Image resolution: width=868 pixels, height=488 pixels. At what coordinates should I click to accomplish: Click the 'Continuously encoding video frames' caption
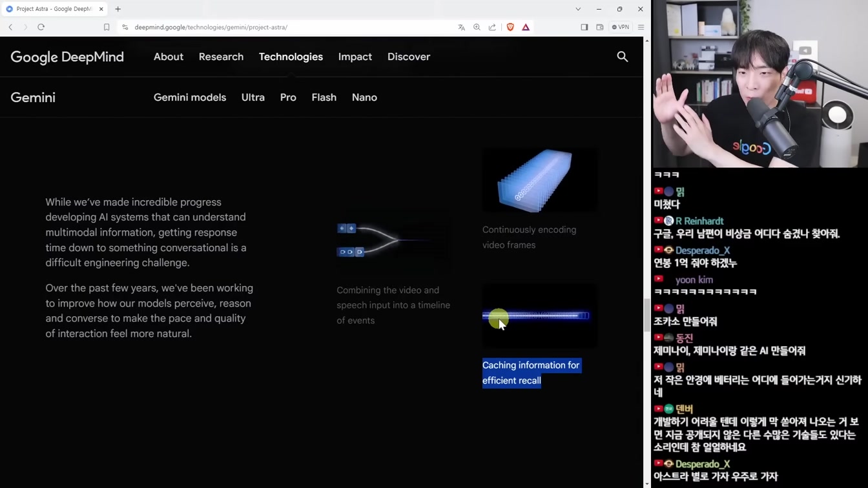point(529,238)
